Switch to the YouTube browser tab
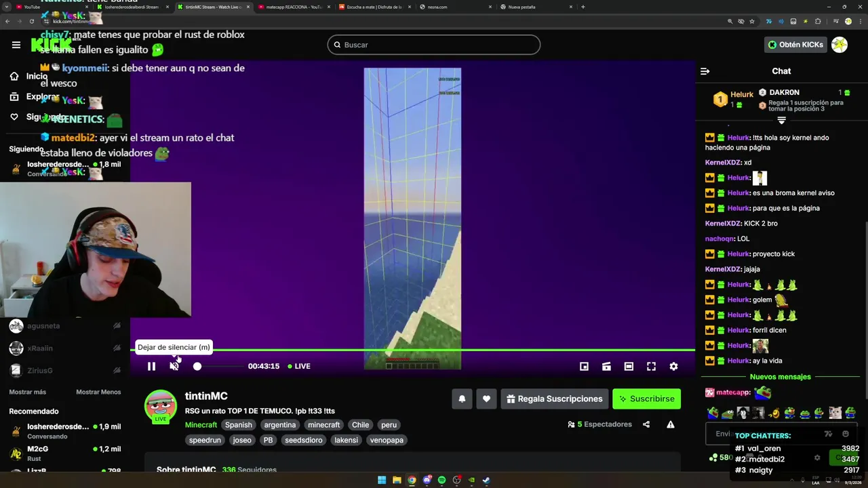The height and width of the screenshot is (488, 868). coord(51,7)
